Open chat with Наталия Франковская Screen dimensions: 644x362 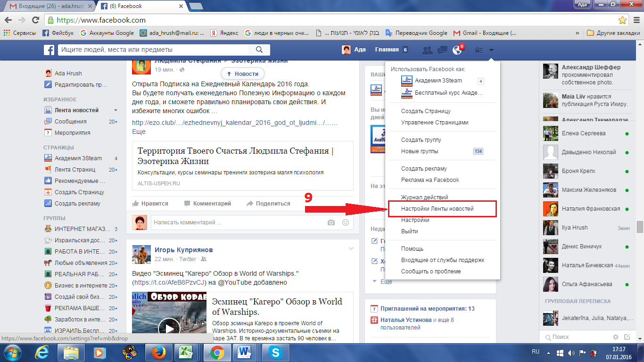coord(586,209)
